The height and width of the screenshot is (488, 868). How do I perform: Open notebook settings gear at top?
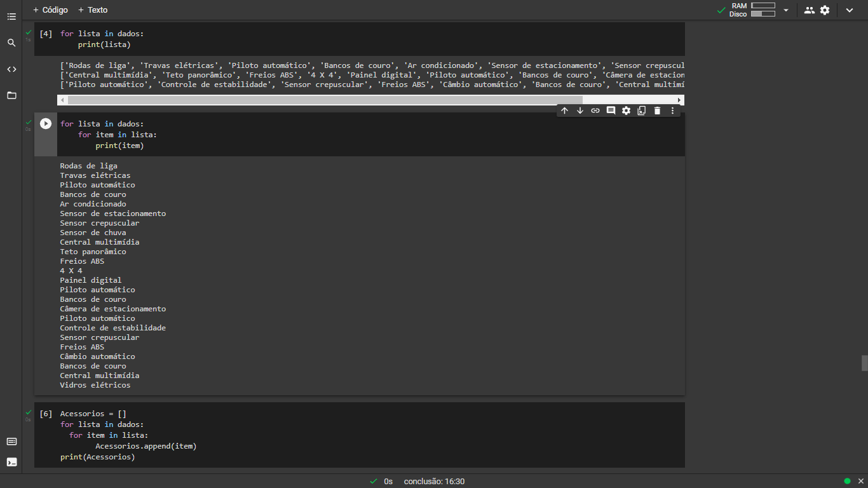[825, 10]
